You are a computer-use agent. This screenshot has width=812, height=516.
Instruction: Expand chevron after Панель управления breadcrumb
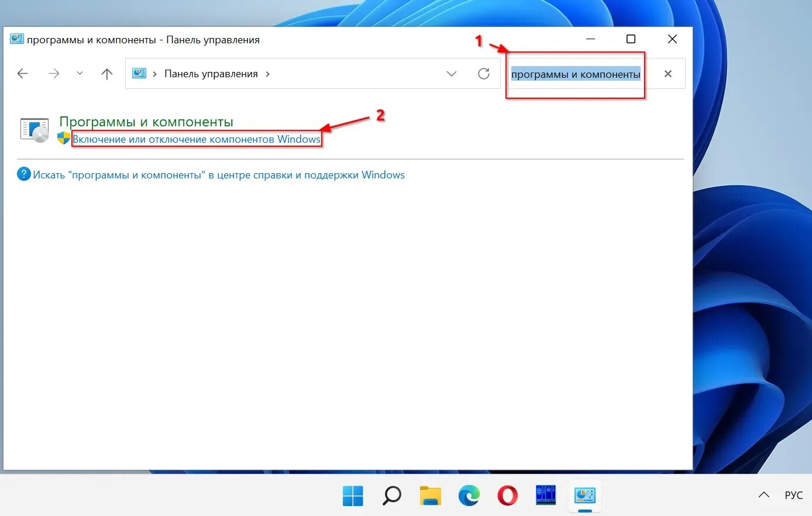268,74
